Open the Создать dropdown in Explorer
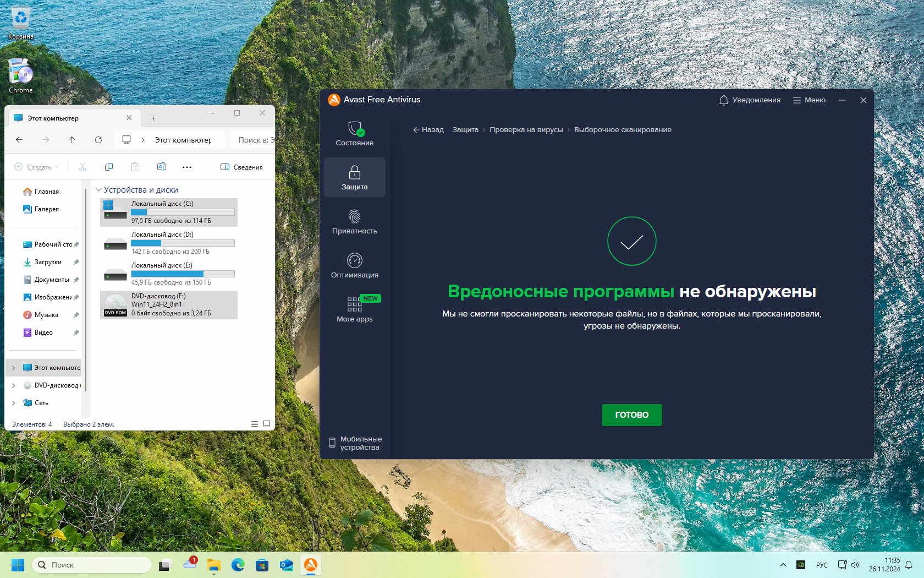 coord(36,167)
